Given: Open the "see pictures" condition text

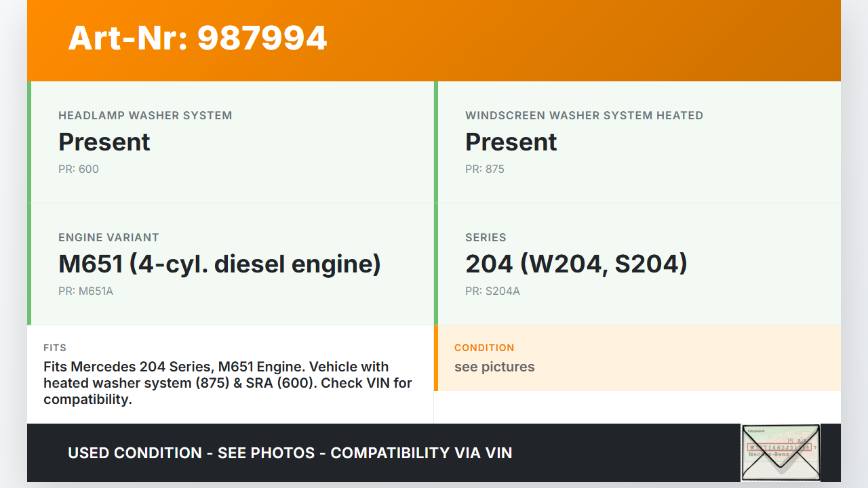Looking at the screenshot, I should [x=494, y=367].
